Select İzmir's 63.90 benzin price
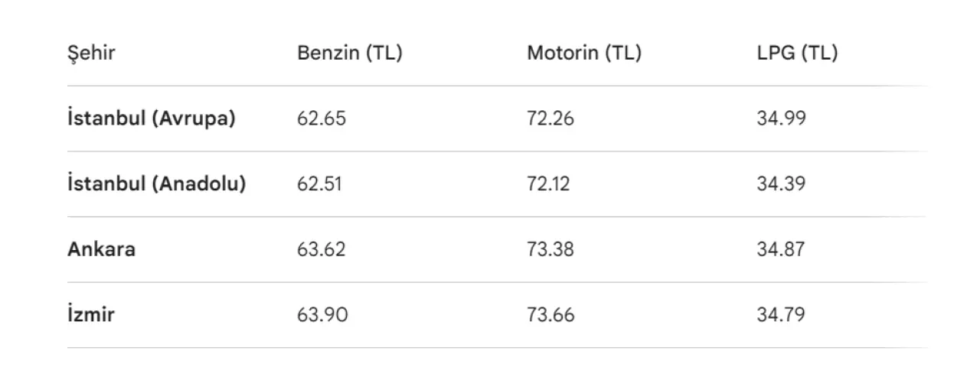Image resolution: width=980 pixels, height=377 pixels. click(x=322, y=315)
